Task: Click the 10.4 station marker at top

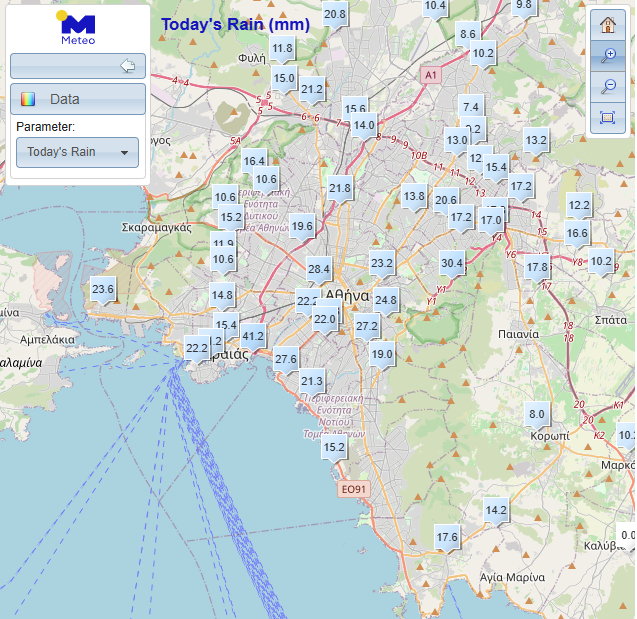Action: click(435, 6)
